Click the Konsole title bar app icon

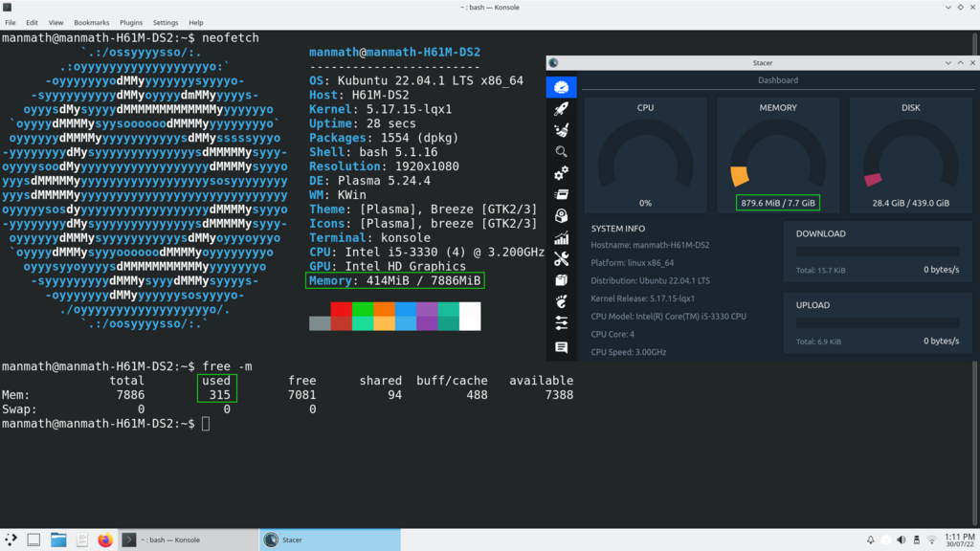pos(8,8)
